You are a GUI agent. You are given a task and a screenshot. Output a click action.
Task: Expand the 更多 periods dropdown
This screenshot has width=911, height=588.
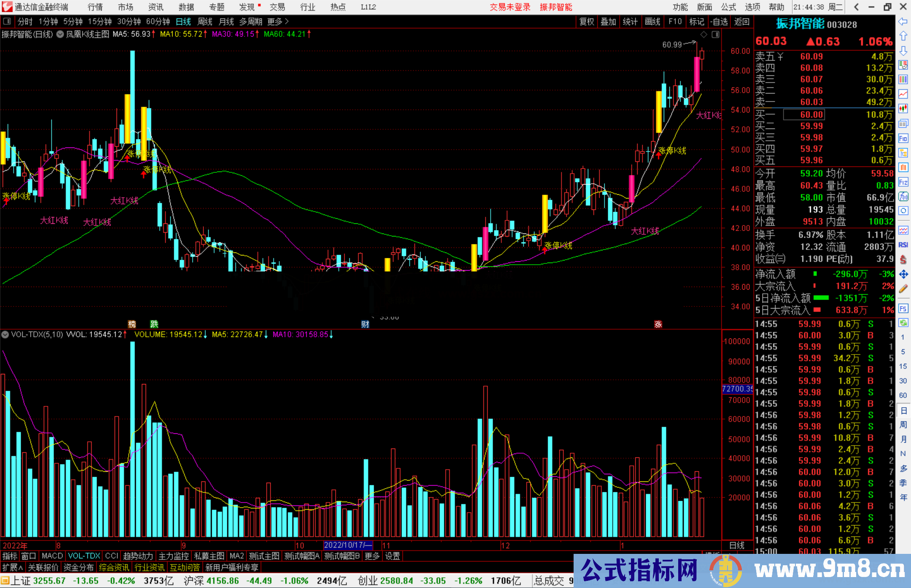pyautogui.click(x=278, y=21)
